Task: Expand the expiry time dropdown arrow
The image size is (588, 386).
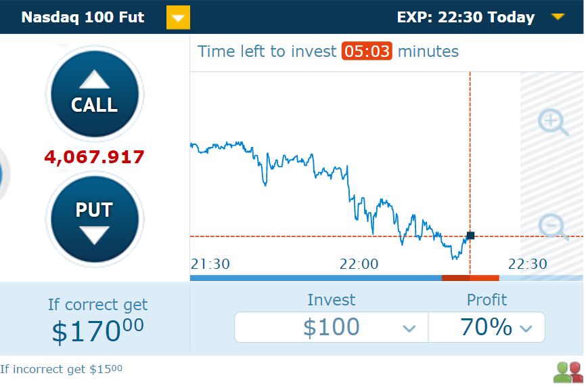Action: coord(558,16)
